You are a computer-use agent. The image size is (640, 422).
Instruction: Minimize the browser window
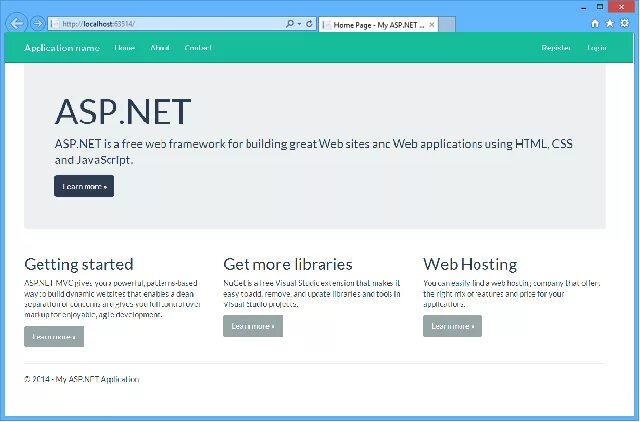pyautogui.click(x=584, y=7)
